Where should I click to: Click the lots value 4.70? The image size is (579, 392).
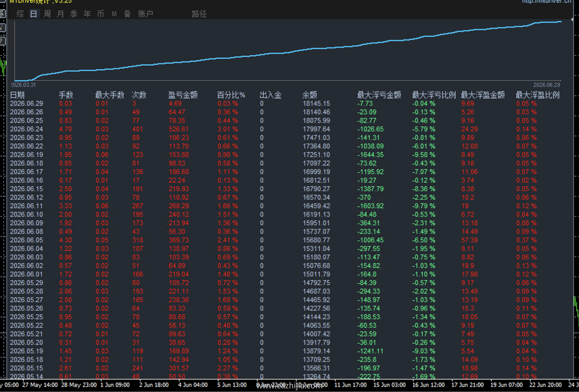(65, 129)
